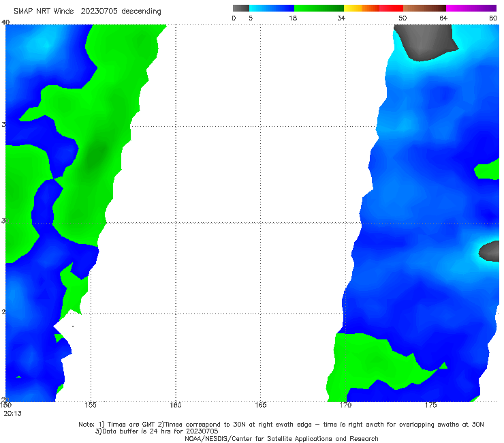The width and height of the screenshot is (504, 443).
Task: Click the yellow-orange segment of the color bar
Action: tap(362, 8)
